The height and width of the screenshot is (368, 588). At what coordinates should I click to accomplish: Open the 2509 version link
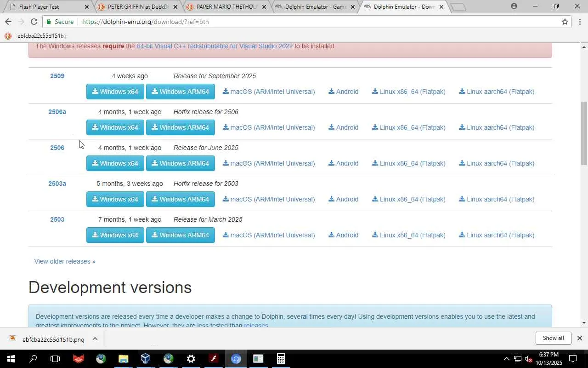57,76
